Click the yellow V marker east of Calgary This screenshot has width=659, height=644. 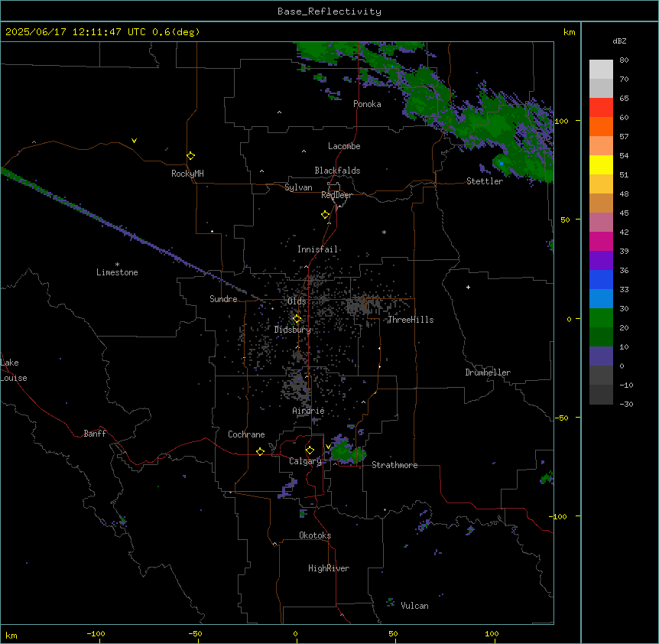click(328, 447)
